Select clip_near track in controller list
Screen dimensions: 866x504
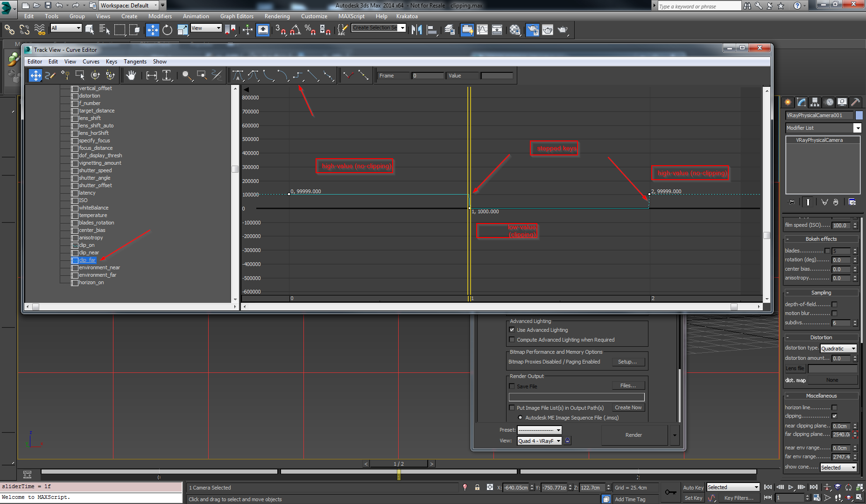click(x=89, y=252)
